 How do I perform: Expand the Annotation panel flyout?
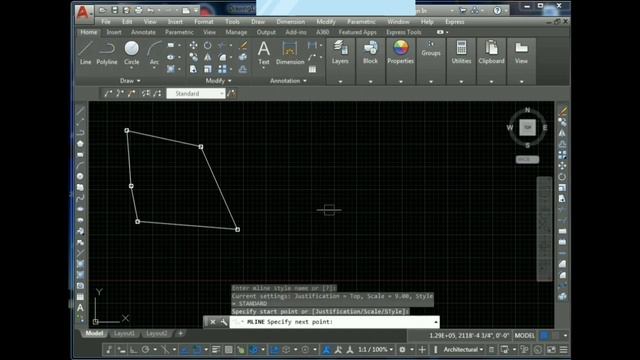coord(288,81)
